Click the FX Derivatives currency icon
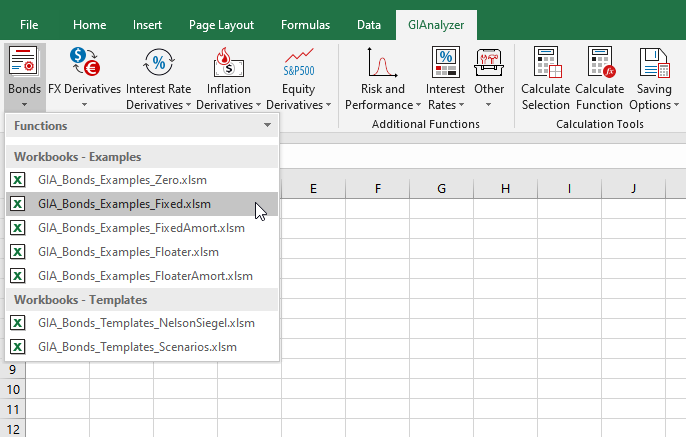The image size is (686, 437). pos(84,61)
